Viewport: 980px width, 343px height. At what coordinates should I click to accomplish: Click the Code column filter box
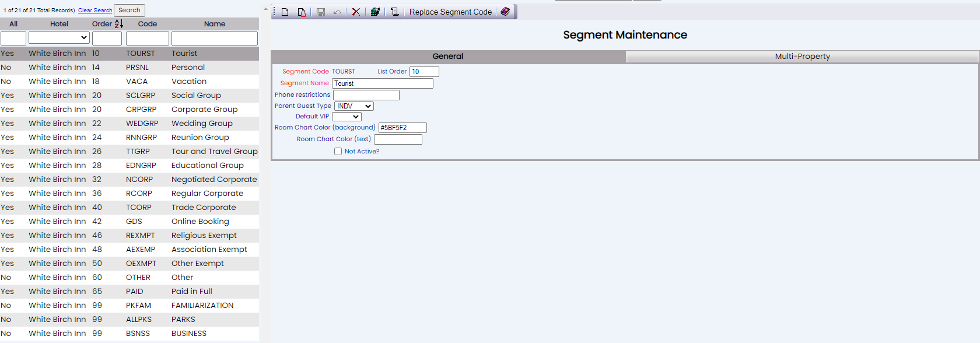pos(148,38)
